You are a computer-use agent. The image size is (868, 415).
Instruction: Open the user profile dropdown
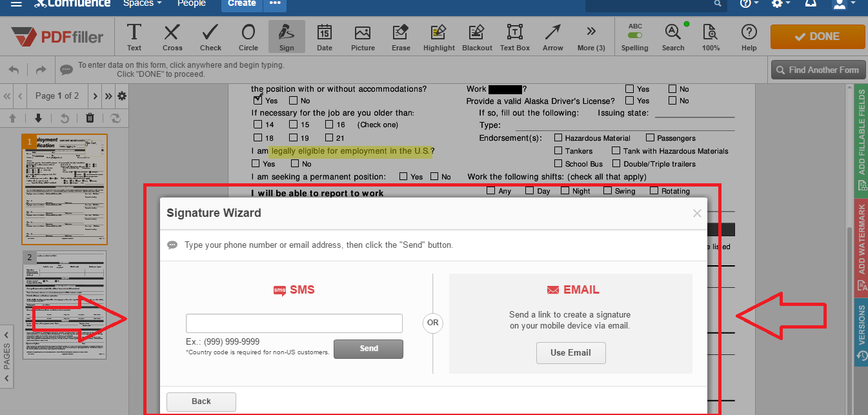843,3
